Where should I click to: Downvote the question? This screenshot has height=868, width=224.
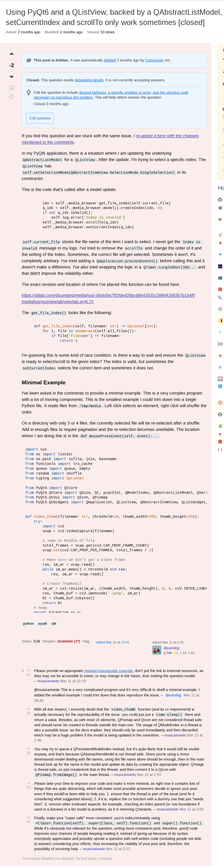[x=11, y=77]
